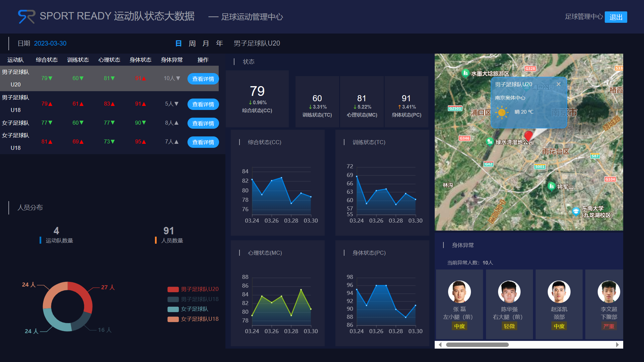This screenshot has width=644, height=362.
Task: Click the 绿水湾湿地公园 map marker
Action: pos(490,141)
